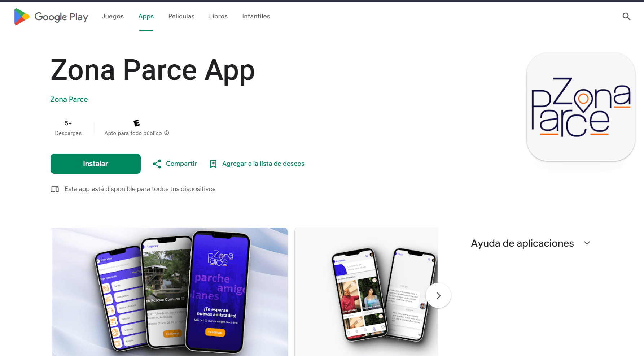Expand the Ayuda de aplicaciones section
644x356 pixels.
pos(587,243)
